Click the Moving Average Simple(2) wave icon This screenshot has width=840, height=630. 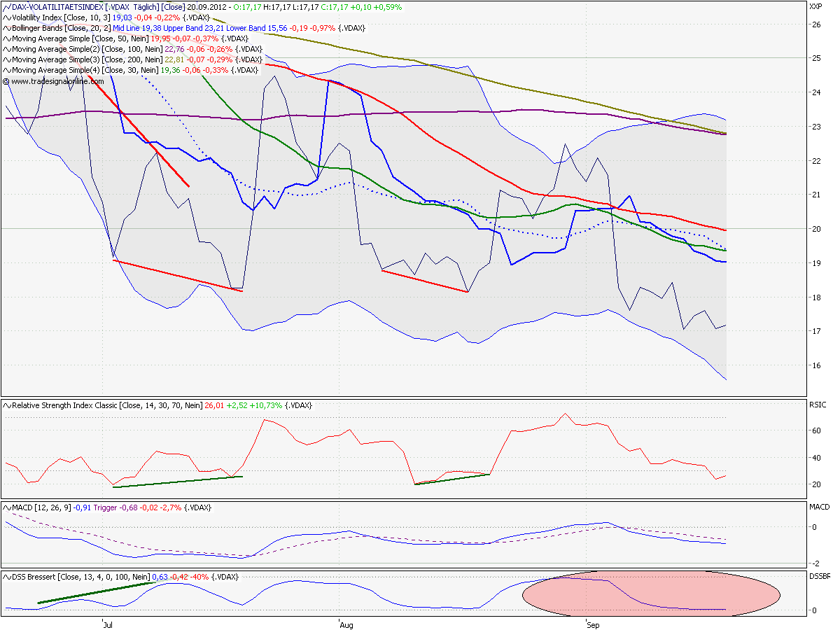tap(6, 49)
